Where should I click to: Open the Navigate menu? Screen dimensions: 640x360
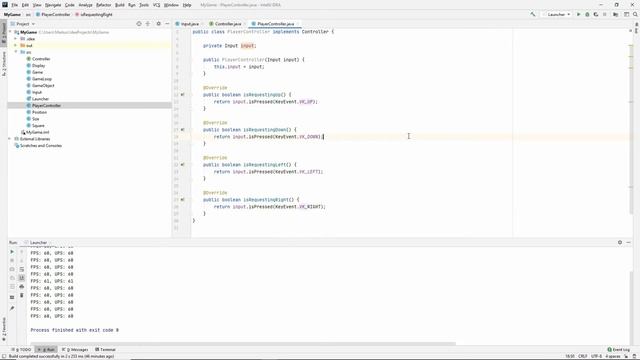(x=53, y=5)
